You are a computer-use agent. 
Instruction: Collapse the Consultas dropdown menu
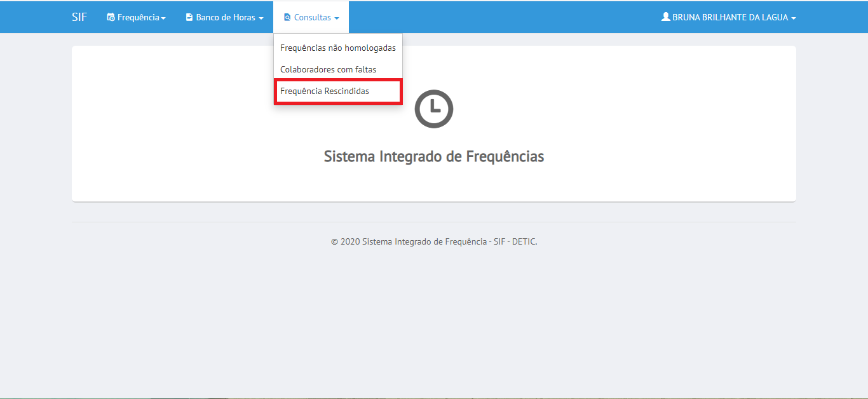tap(311, 17)
